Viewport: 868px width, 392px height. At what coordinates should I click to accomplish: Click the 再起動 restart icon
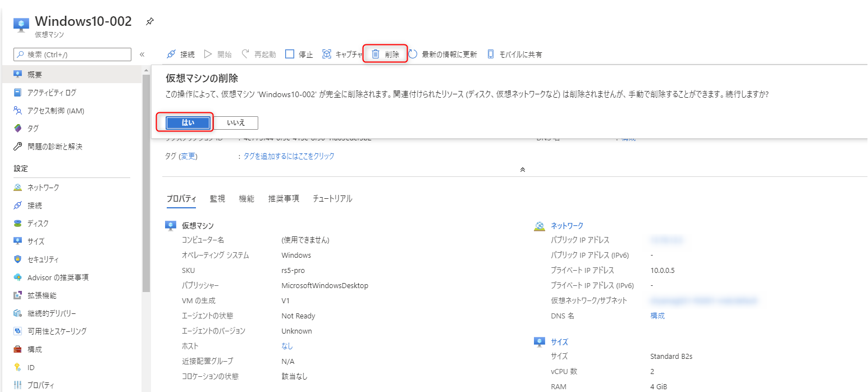[x=245, y=54]
